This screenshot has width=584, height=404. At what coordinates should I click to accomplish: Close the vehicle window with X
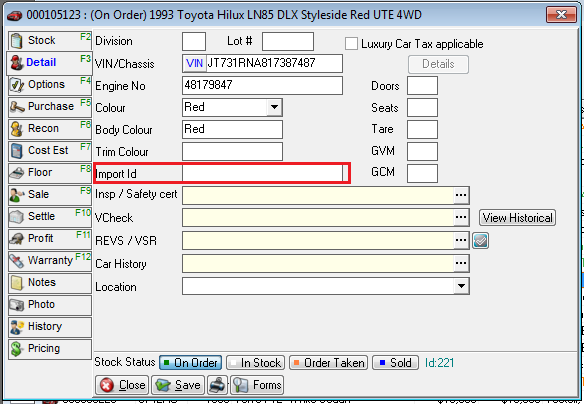coord(561,15)
